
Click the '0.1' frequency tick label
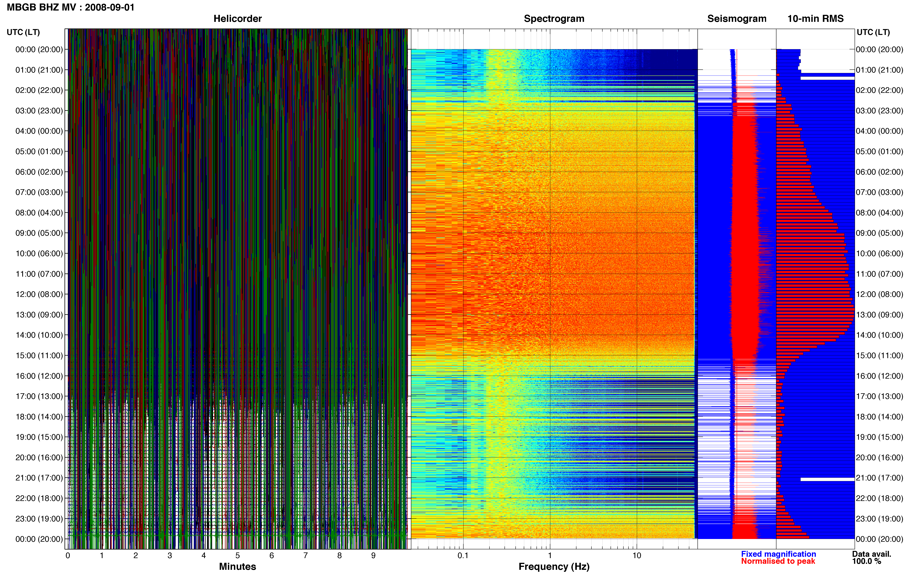point(463,555)
